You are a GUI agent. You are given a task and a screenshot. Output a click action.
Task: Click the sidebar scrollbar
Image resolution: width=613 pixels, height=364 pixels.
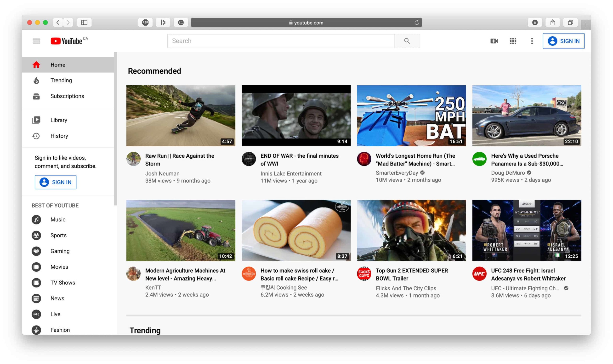click(x=115, y=129)
